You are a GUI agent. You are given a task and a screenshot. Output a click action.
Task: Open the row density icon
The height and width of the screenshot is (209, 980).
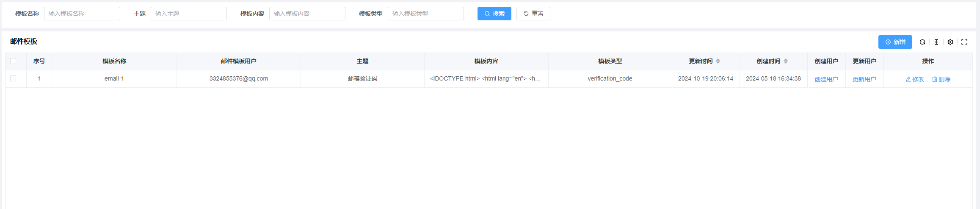coord(936,42)
